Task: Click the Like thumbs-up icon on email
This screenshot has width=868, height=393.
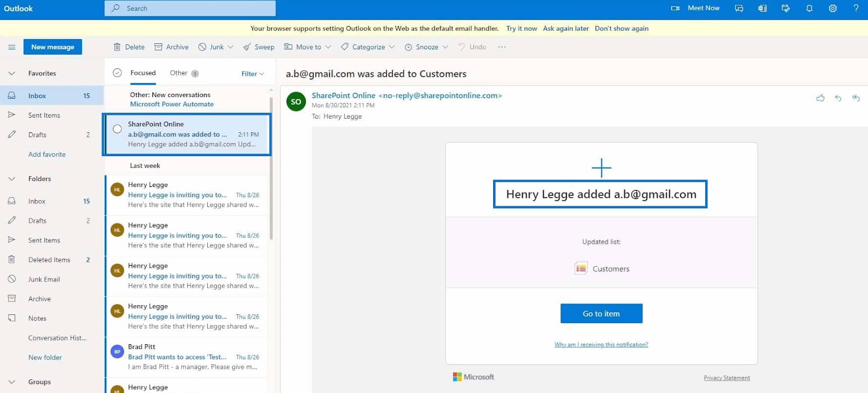Action: 820,98
